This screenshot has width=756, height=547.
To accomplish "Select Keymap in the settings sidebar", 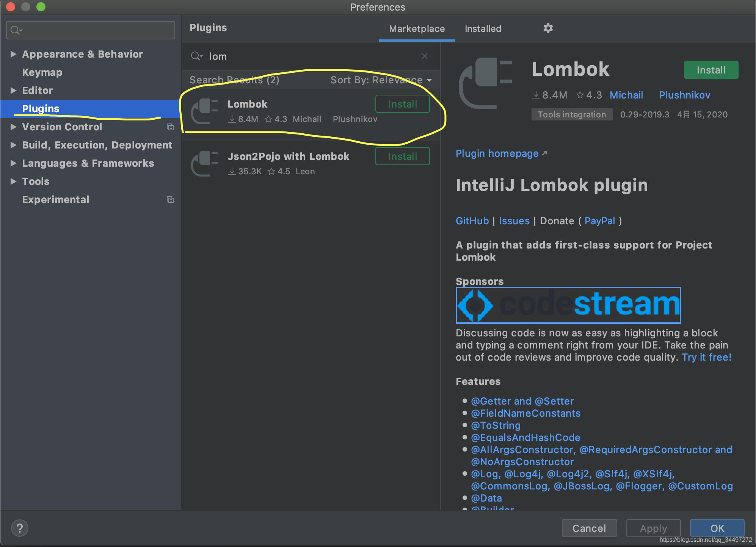I will [42, 72].
